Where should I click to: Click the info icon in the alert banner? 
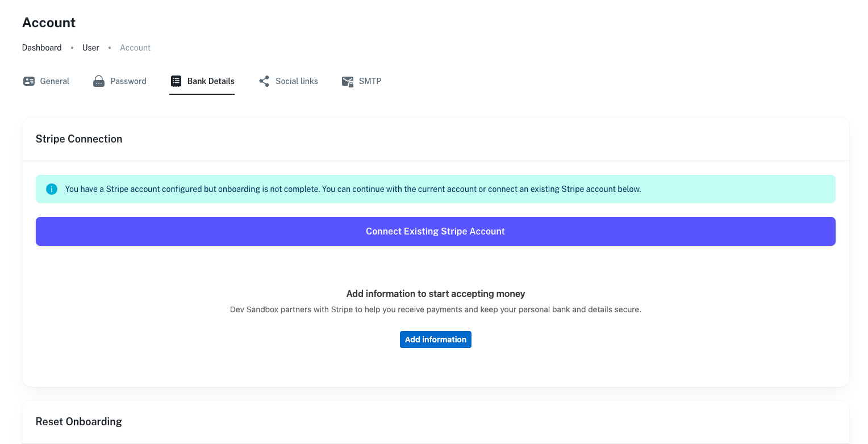coord(52,189)
